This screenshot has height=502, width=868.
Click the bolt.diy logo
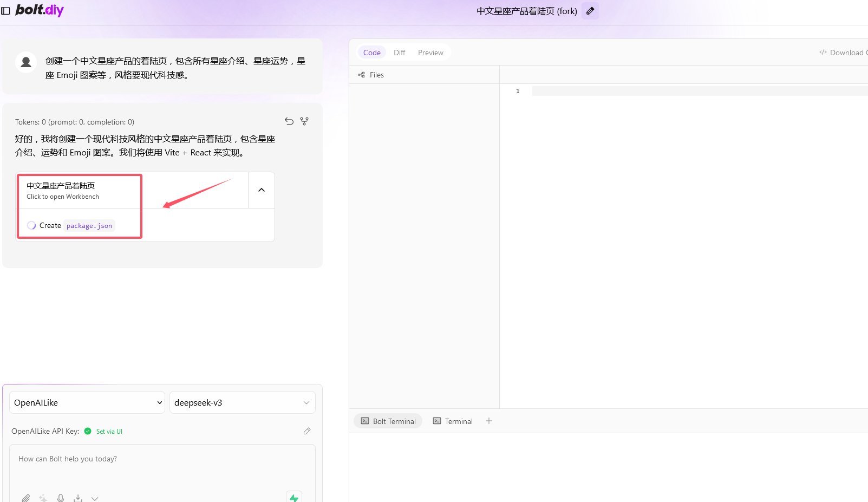coord(40,10)
